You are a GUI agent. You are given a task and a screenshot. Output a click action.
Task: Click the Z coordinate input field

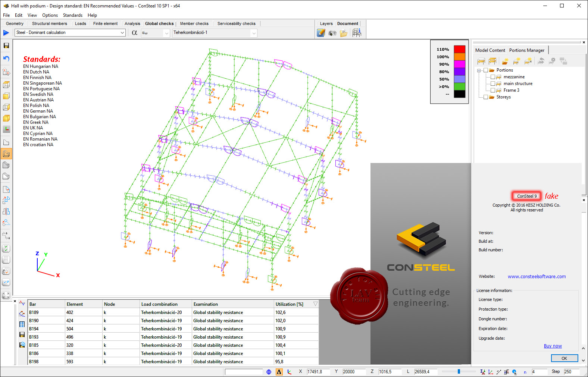tap(390, 372)
